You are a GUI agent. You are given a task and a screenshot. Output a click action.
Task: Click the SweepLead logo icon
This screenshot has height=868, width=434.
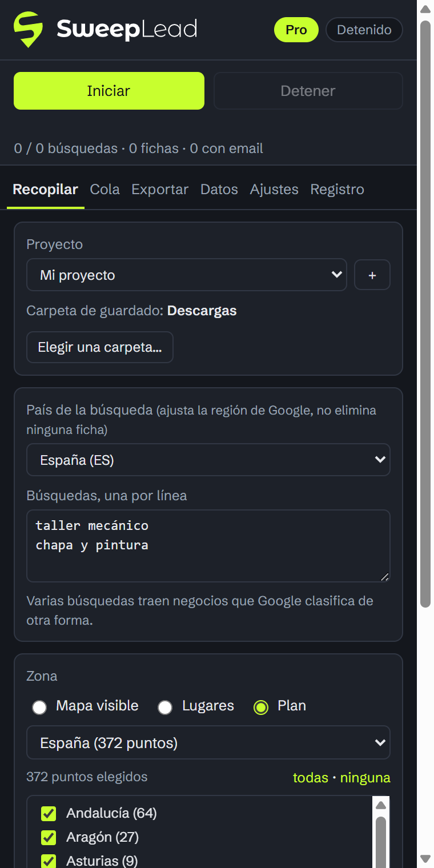28,29
